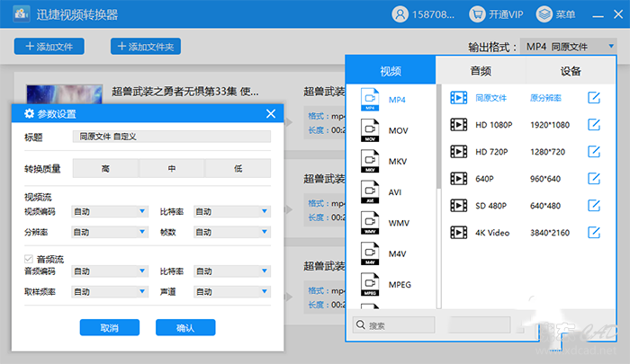Minimize the converter window

pyautogui.click(x=598, y=15)
